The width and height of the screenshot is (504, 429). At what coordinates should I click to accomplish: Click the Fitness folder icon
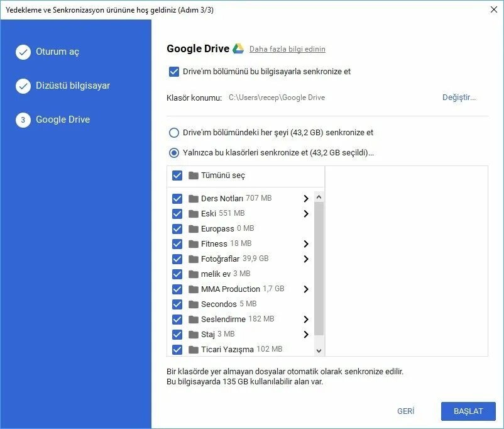193,244
